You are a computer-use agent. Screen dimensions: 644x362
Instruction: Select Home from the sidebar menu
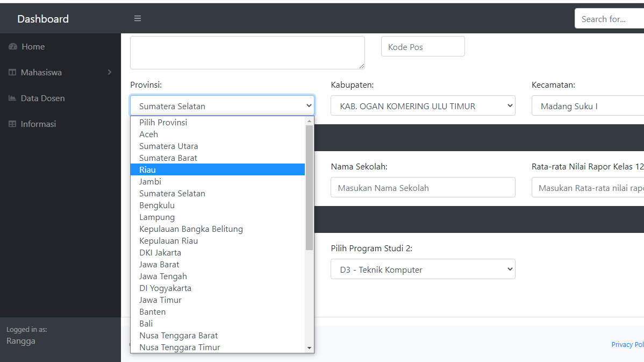click(32, 46)
